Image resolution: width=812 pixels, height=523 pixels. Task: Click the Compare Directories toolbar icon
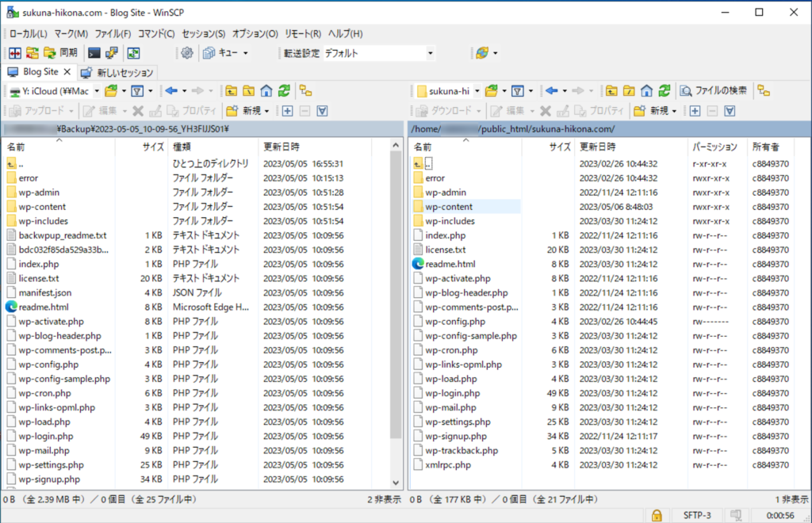click(x=15, y=53)
